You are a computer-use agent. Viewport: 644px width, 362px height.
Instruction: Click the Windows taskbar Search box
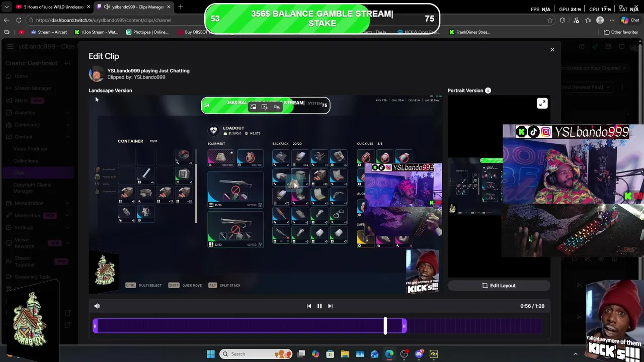click(x=256, y=354)
